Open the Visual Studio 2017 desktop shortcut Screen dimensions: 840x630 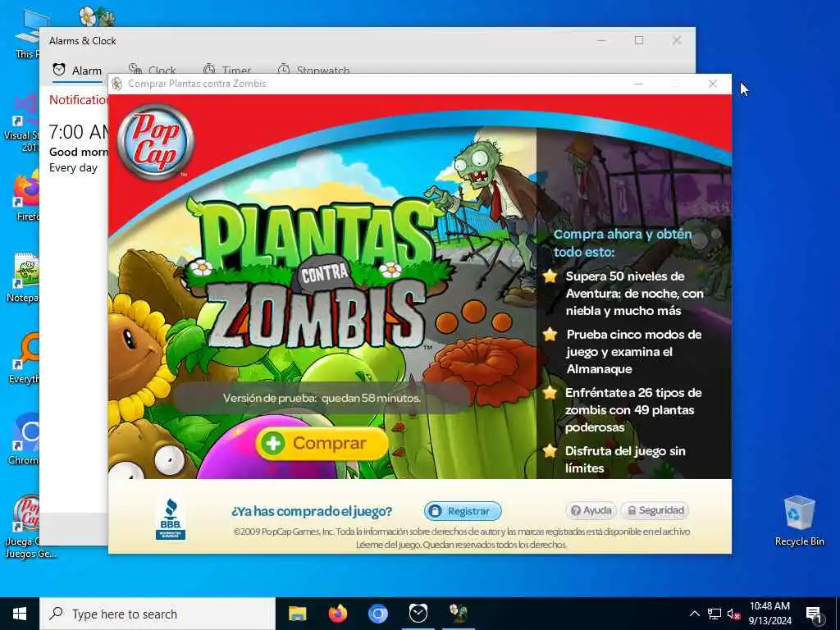click(x=22, y=125)
